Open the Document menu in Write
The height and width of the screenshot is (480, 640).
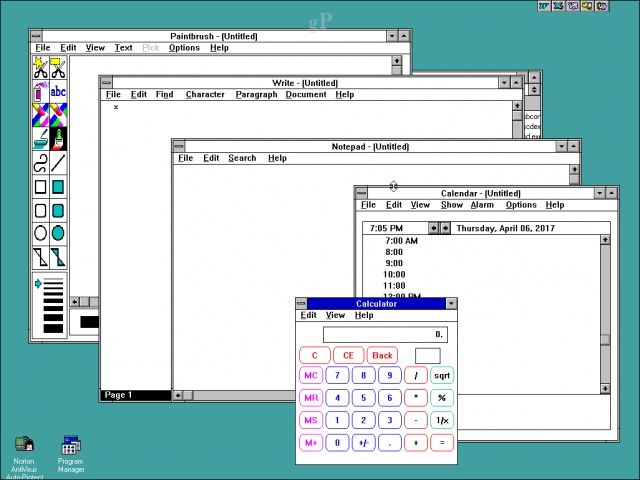(x=306, y=95)
